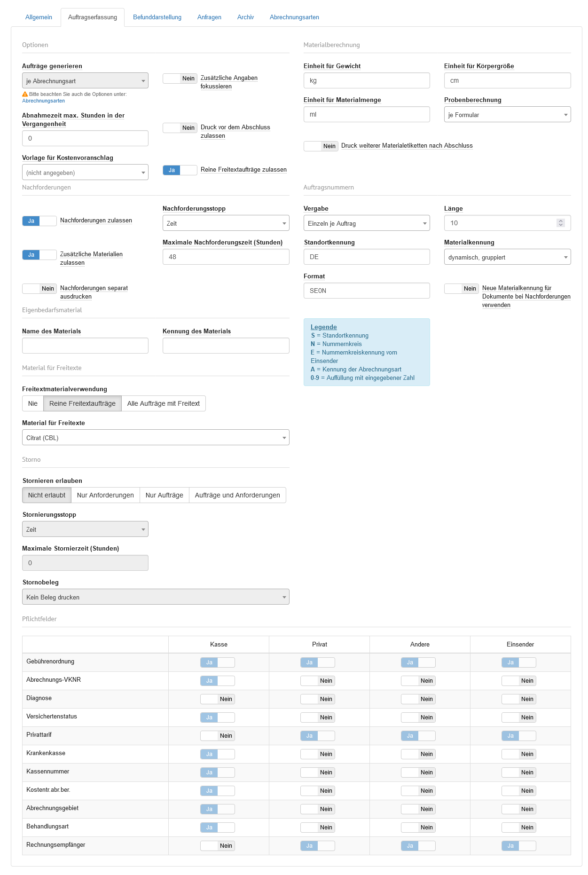This screenshot has height=875, width=588.
Task: Expand the Nachforderungsstopp dropdown
Action: pos(226,223)
